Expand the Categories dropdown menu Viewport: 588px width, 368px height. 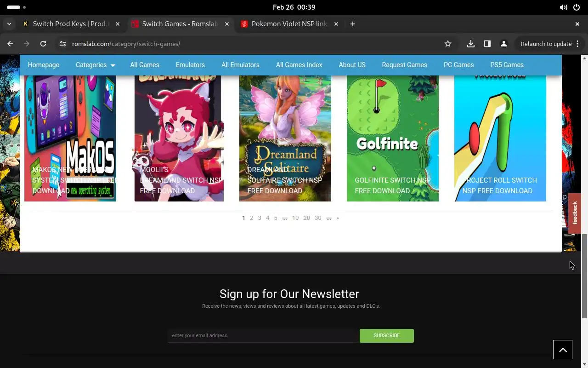click(95, 65)
